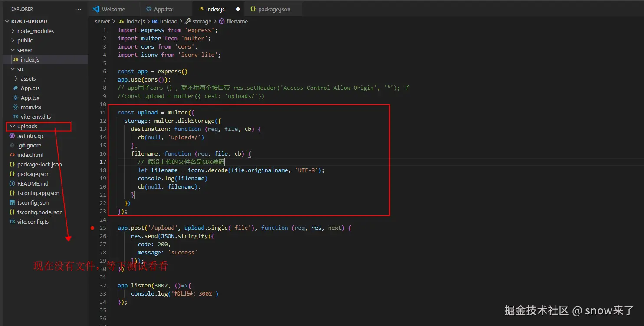The image size is (644, 326).
Task: Click VS Code icon on Welcome tab
Action: [x=95, y=9]
